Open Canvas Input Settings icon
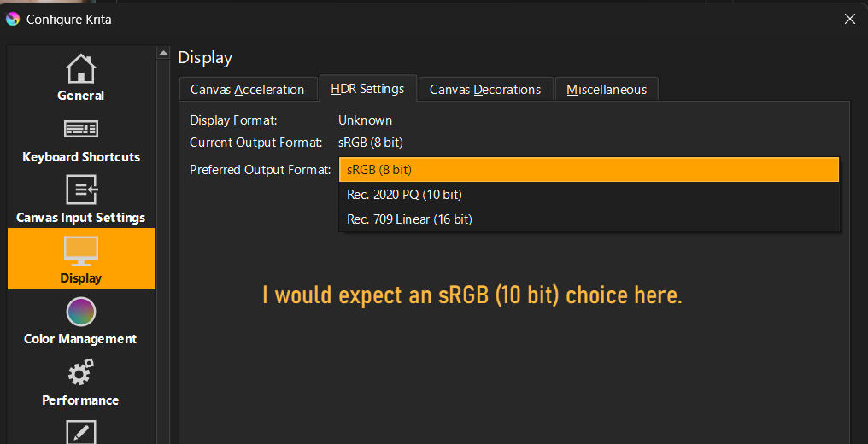This screenshot has width=868, height=444. tap(81, 190)
